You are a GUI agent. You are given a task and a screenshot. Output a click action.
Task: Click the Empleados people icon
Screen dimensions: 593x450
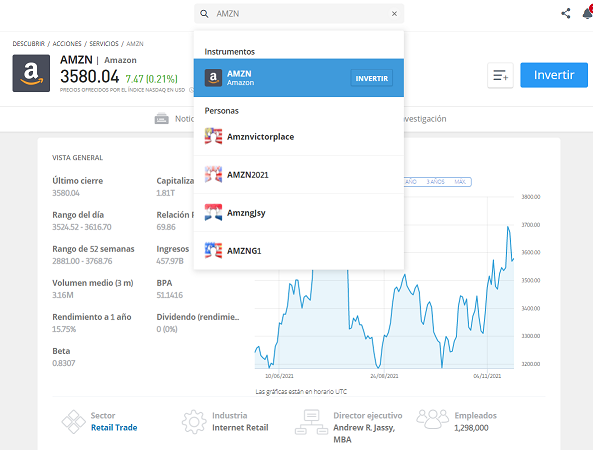click(x=433, y=419)
